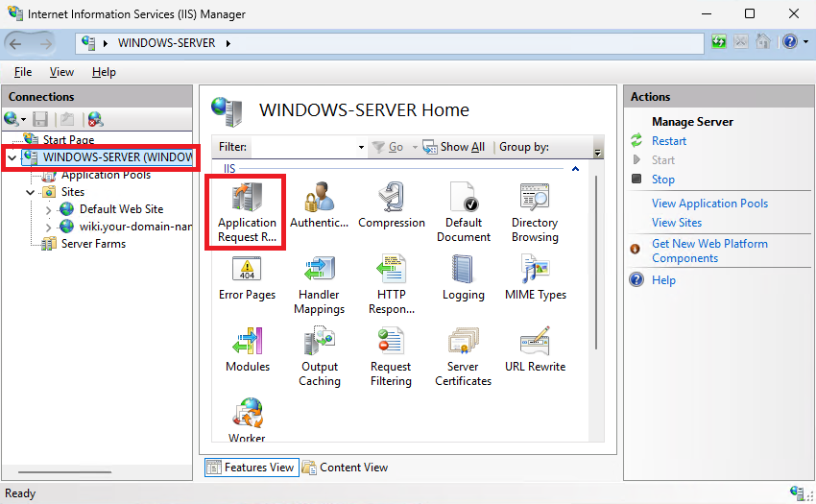Open the Logging feature icon
Screen dimensions: 816x504
tap(463, 277)
